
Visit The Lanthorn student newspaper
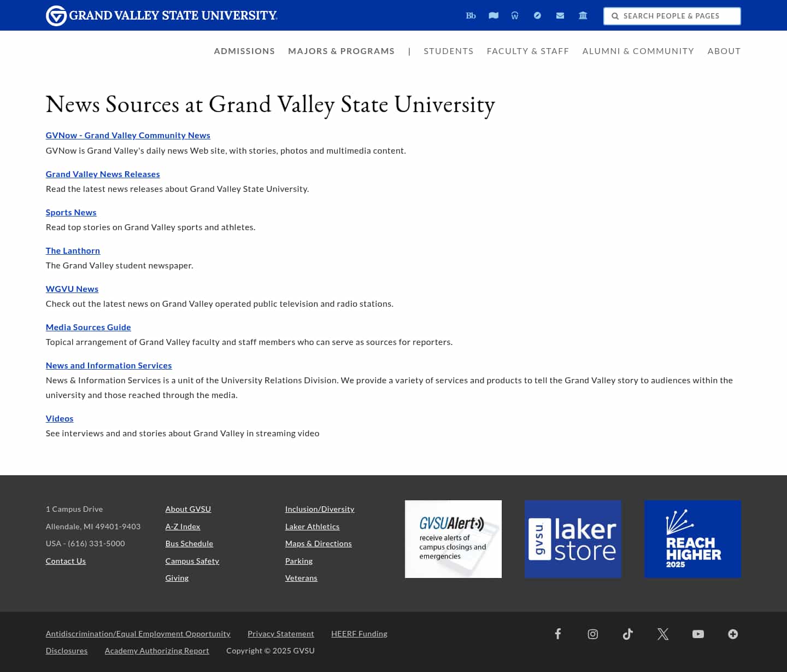tap(73, 250)
